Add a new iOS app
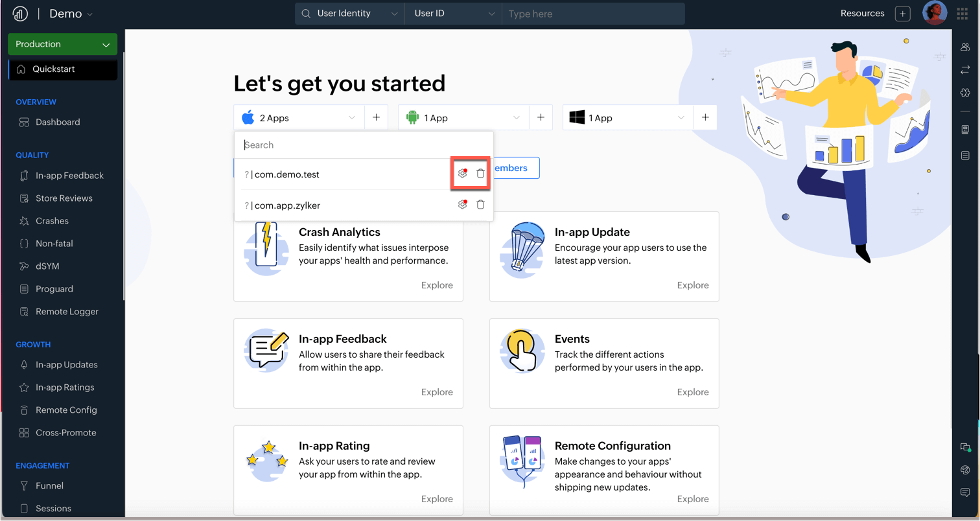 [x=376, y=118]
